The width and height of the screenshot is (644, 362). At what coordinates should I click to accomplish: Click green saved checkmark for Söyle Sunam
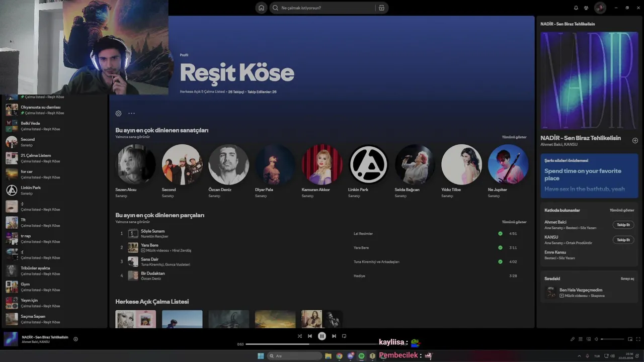pyautogui.click(x=500, y=234)
